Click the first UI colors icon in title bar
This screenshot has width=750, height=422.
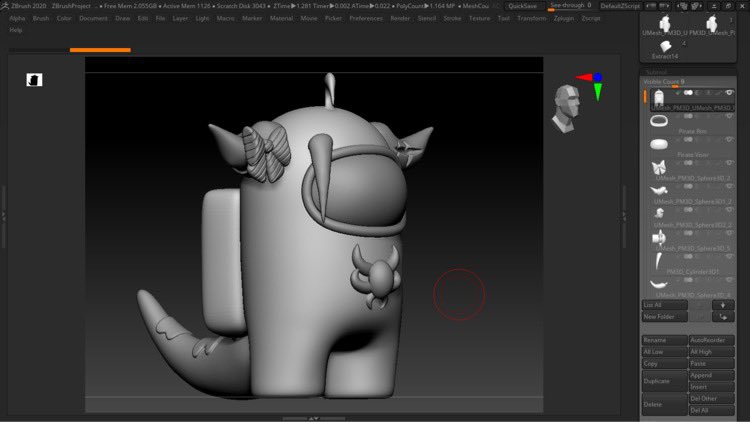[x=683, y=6]
